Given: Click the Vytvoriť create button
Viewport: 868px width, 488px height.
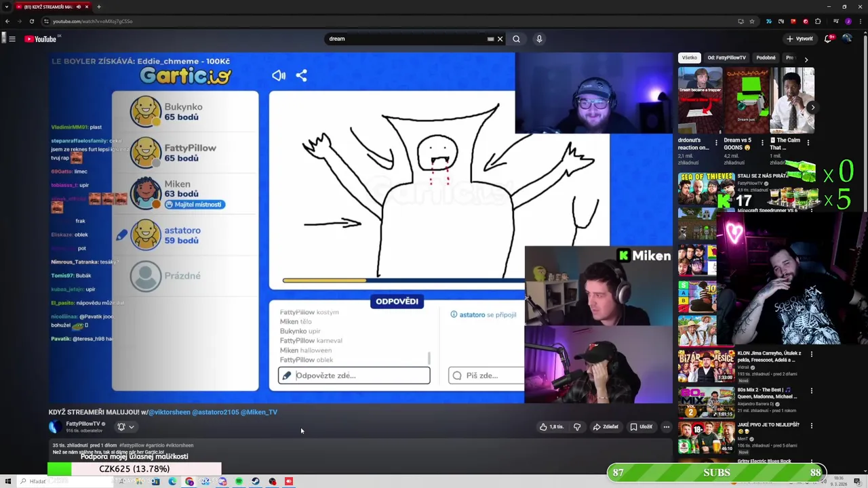Looking at the screenshot, I should [x=800, y=39].
